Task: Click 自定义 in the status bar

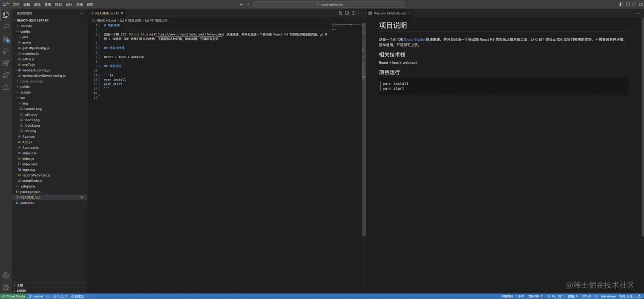Action: (78, 296)
